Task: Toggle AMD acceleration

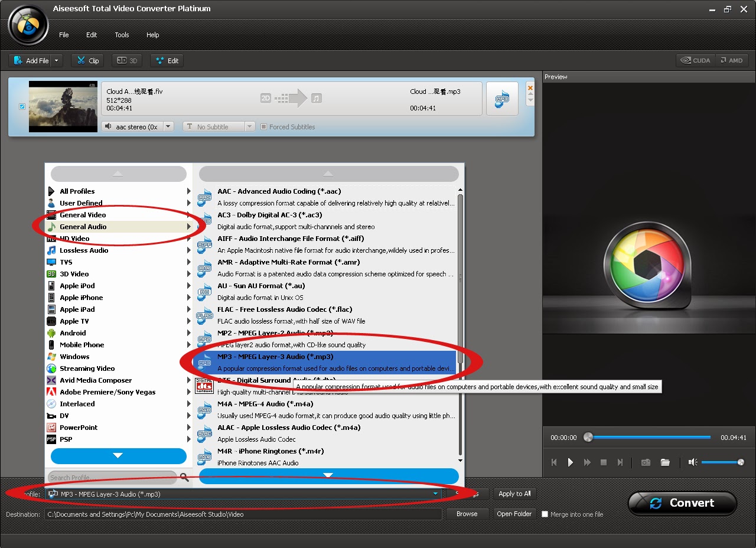Action: (x=731, y=60)
